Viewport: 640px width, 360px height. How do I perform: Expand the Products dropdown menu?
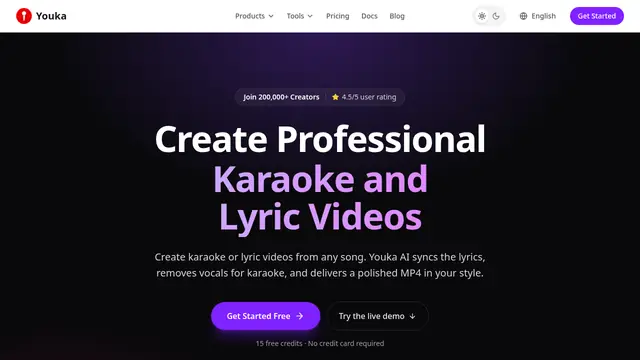(x=254, y=16)
